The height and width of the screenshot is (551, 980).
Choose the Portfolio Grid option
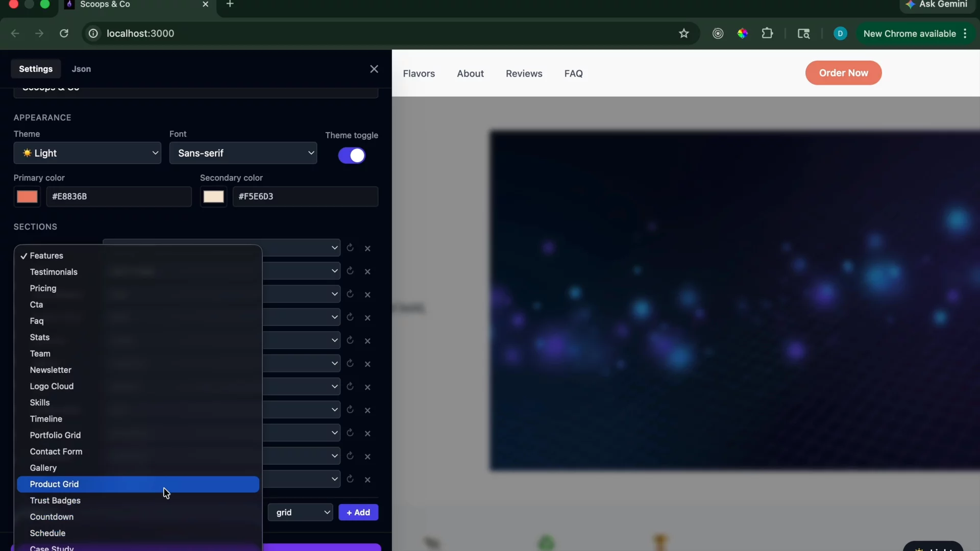coord(138,435)
